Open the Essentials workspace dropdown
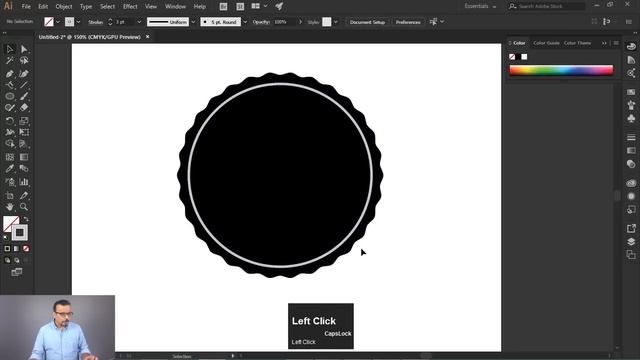 point(480,7)
